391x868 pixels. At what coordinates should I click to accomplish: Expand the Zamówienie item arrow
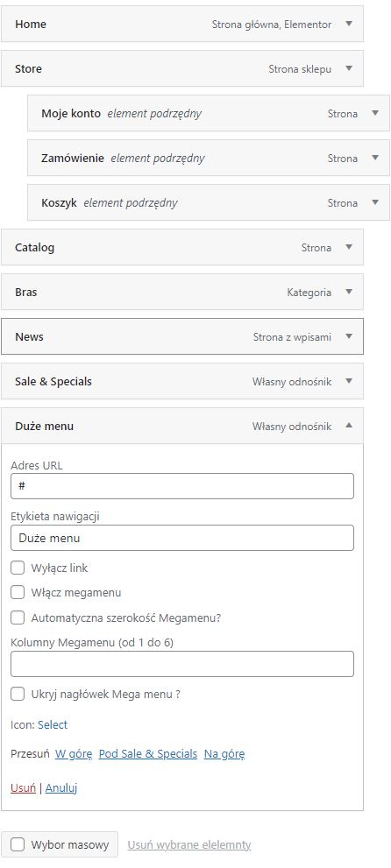click(x=375, y=158)
